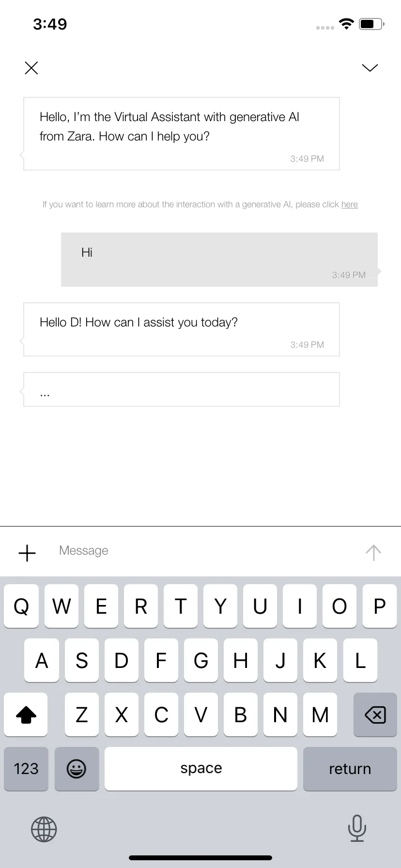
Task: Tap the Q key on keyboard
Action: point(21,606)
